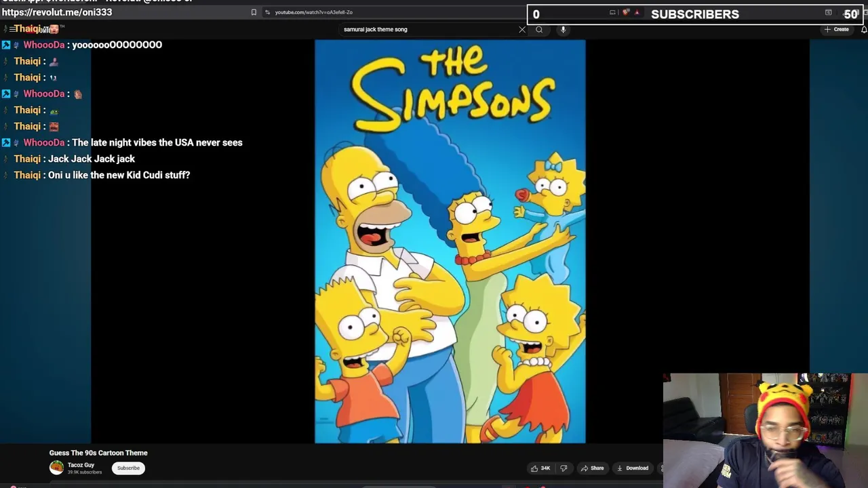Open the YouTube hamburger guide menu
Viewport: 868px width, 488px height.
coord(12,29)
